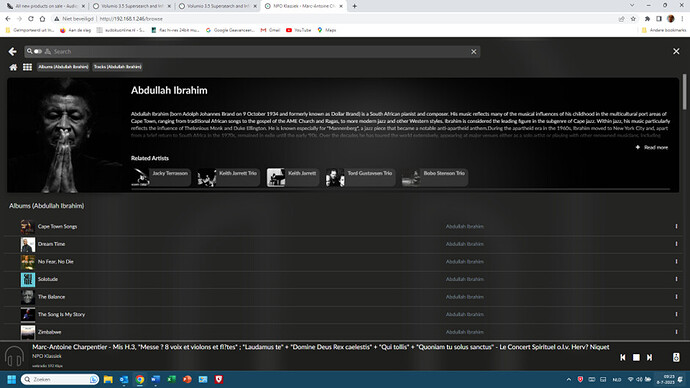690x388 pixels.
Task: Open related artist Jacky Terrasson
Action: [161, 177]
